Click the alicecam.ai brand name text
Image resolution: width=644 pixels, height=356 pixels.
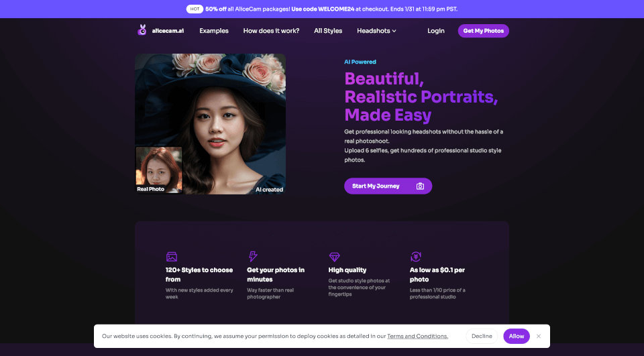click(168, 31)
